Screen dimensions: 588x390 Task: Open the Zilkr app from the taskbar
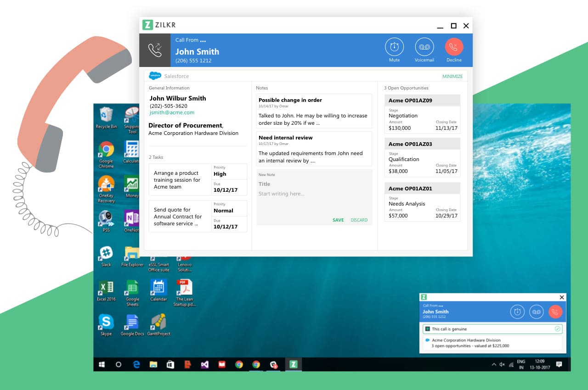[292, 364]
